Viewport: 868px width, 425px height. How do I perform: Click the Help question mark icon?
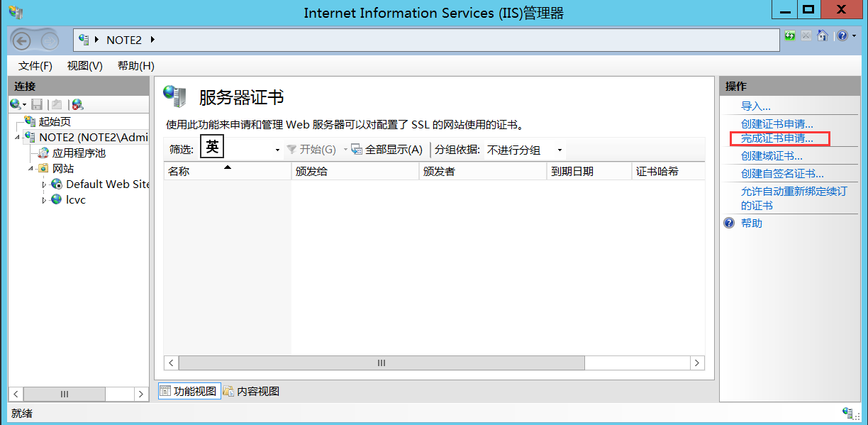pyautogui.click(x=841, y=35)
